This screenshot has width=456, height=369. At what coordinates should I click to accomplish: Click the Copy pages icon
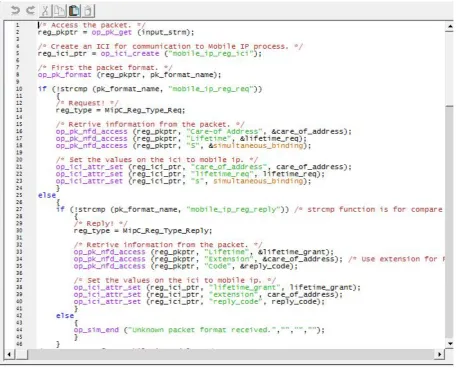[x=59, y=11]
